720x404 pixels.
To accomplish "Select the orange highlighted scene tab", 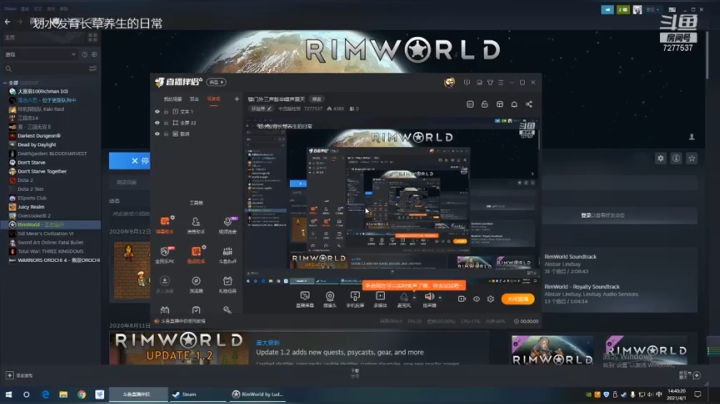I will coord(214,99).
